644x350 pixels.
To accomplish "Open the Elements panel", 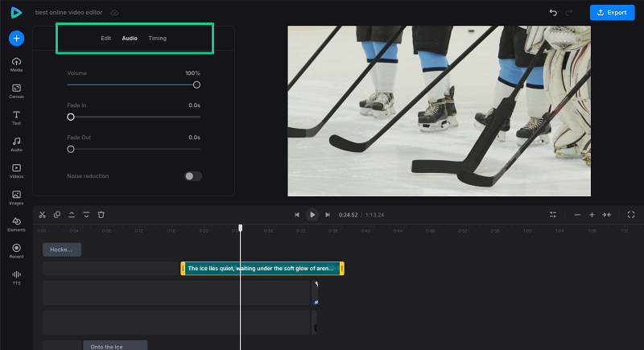I will pos(16,224).
